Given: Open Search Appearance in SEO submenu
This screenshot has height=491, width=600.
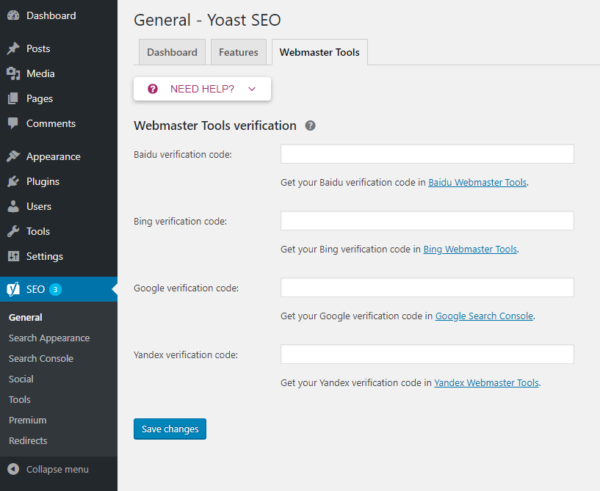Looking at the screenshot, I should pos(49,338).
